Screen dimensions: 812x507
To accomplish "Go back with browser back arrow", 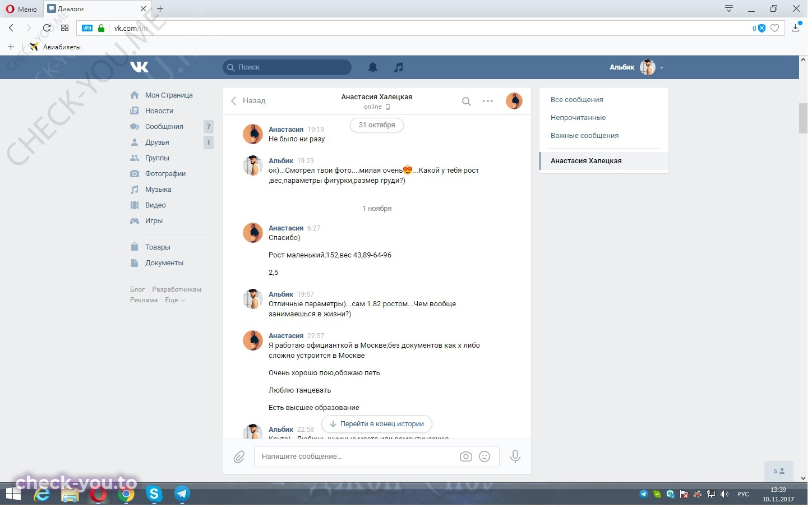I will tap(11, 28).
